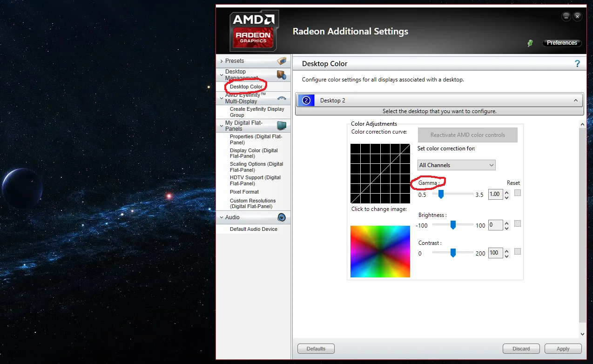The width and height of the screenshot is (593, 364).
Task: Expand the Presets section
Action: coord(222,61)
